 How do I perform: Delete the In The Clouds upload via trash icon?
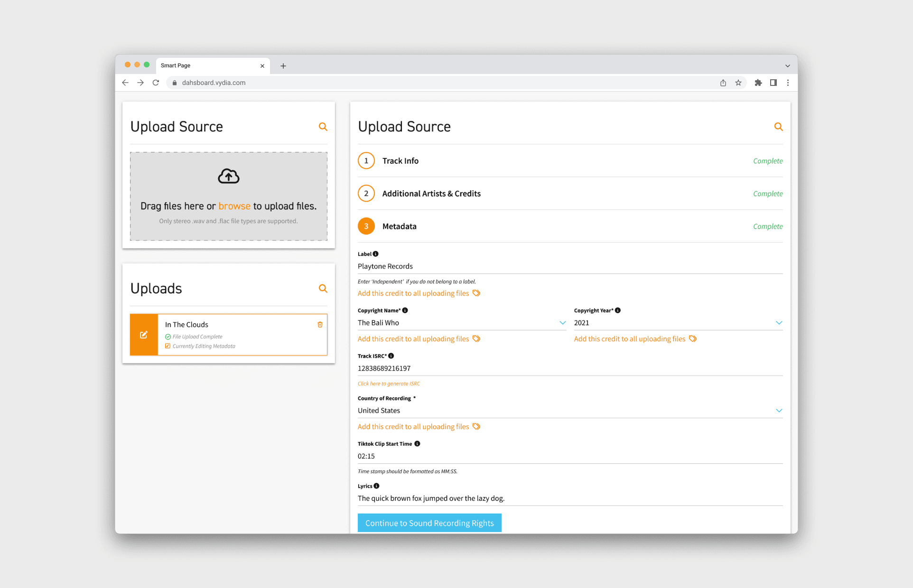tap(320, 325)
